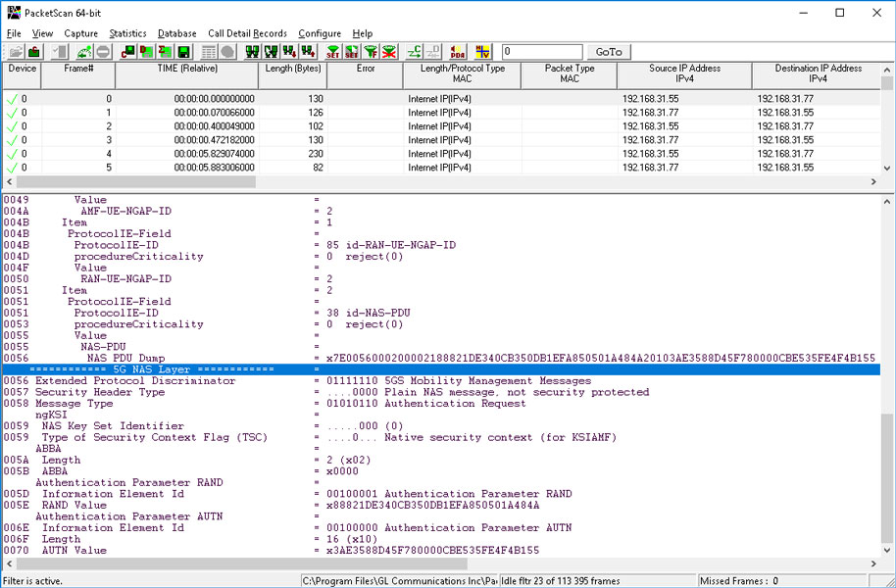Image resolution: width=896 pixels, height=588 pixels.
Task: Click frame list scroll right arrow
Action: point(873,181)
